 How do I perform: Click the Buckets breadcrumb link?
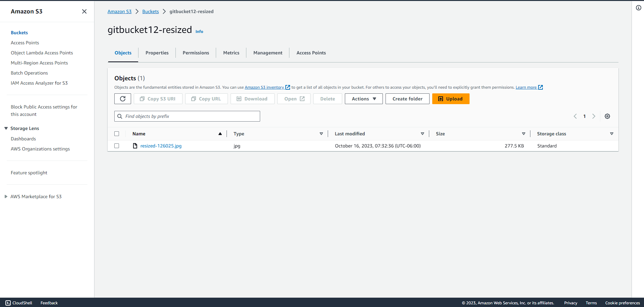151,11
